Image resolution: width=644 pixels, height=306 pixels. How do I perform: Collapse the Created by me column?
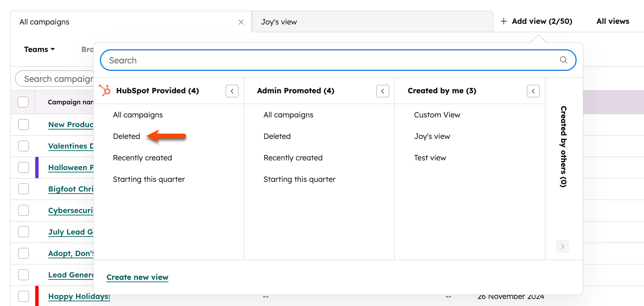click(533, 91)
